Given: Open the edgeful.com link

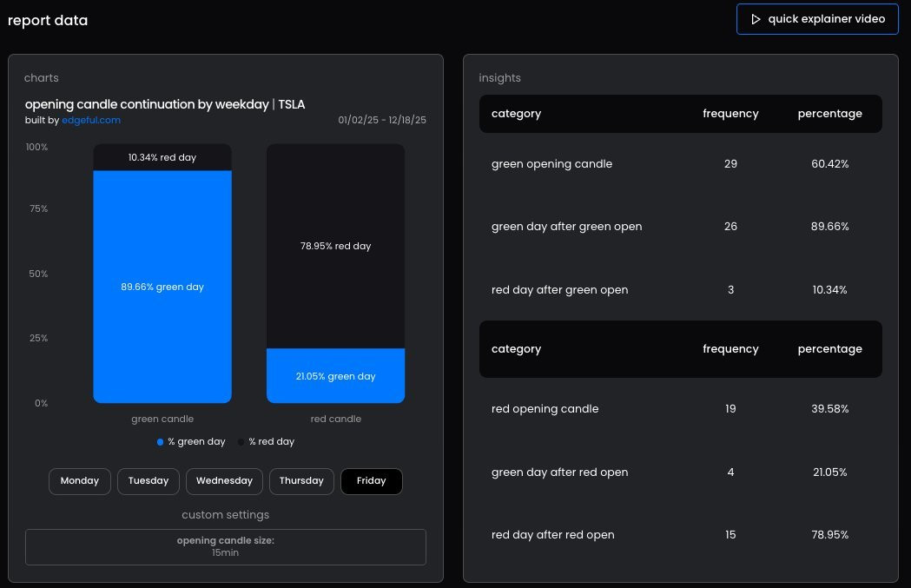Looking at the screenshot, I should coord(91,120).
